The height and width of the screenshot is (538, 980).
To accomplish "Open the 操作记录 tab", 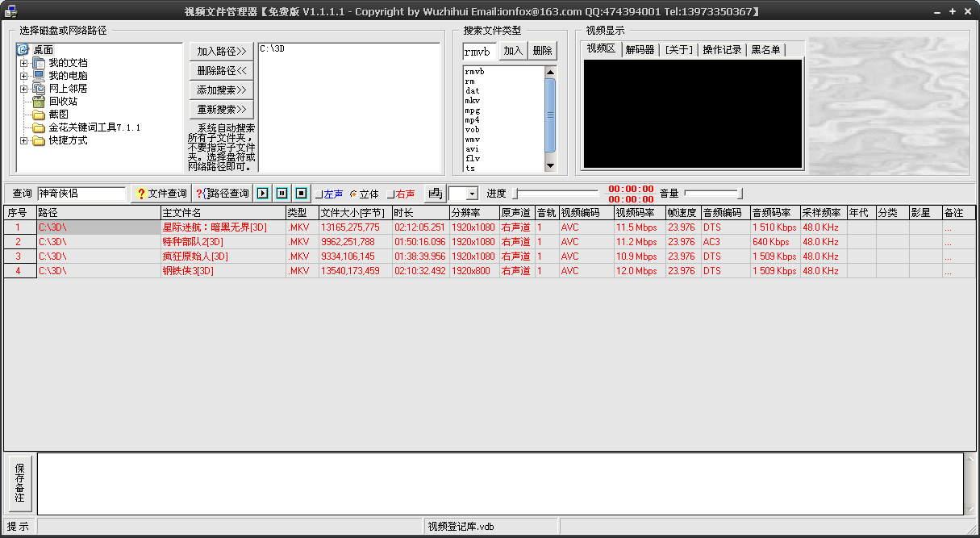I will click(x=722, y=49).
